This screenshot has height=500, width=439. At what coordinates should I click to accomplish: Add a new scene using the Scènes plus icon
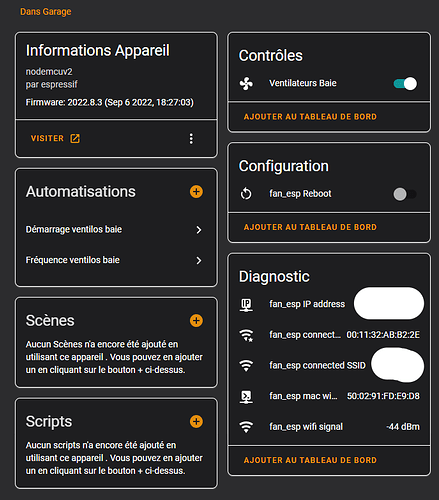(196, 321)
